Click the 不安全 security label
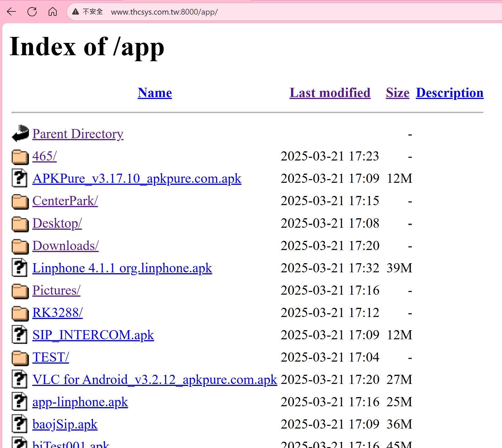This screenshot has width=502, height=448. click(93, 12)
